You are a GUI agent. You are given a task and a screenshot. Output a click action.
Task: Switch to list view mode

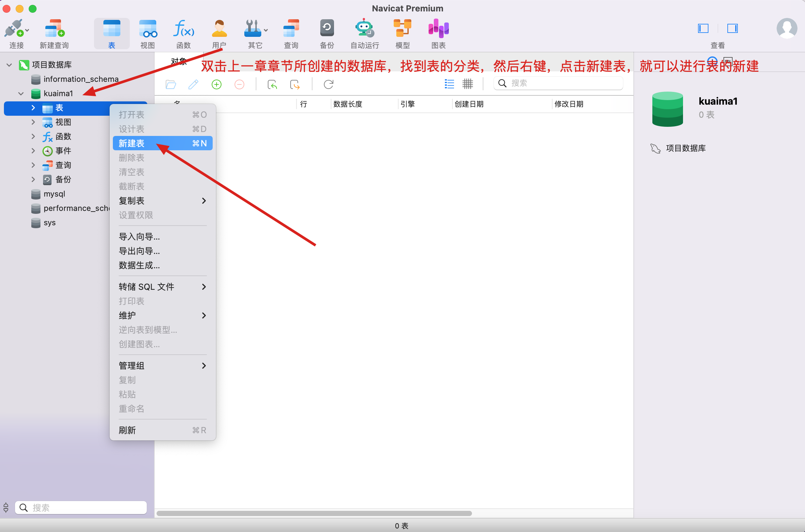pos(449,84)
